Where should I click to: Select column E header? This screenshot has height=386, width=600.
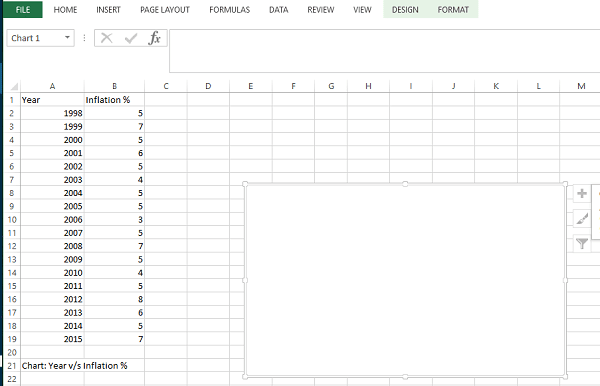(x=251, y=86)
